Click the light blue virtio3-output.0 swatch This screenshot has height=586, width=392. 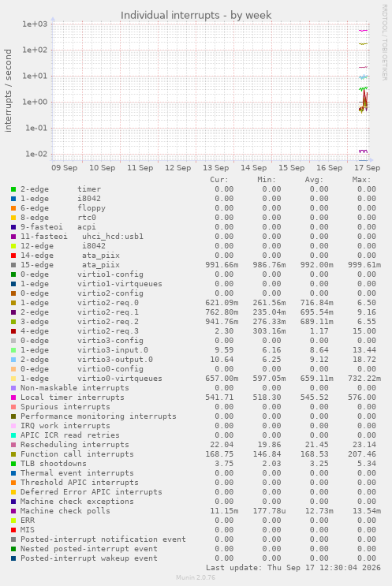click(13, 360)
